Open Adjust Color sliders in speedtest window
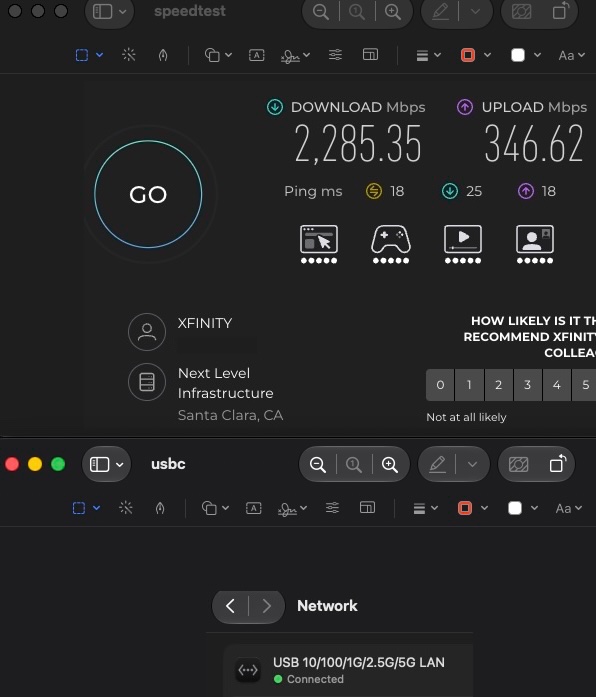 [x=335, y=55]
